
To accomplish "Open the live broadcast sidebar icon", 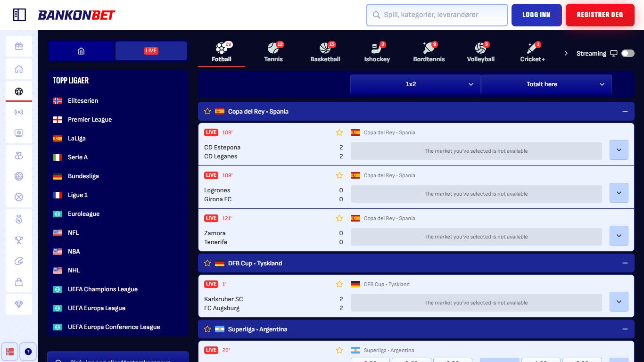I will 19,112.
